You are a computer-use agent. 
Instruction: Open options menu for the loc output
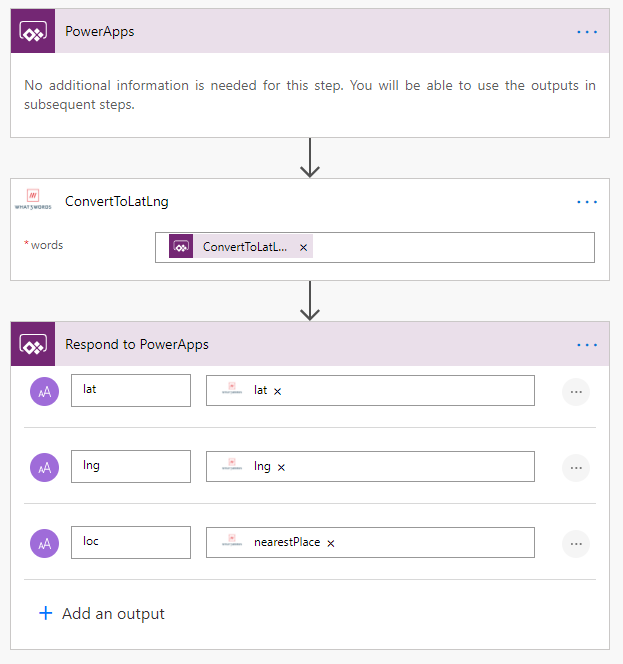[576, 544]
